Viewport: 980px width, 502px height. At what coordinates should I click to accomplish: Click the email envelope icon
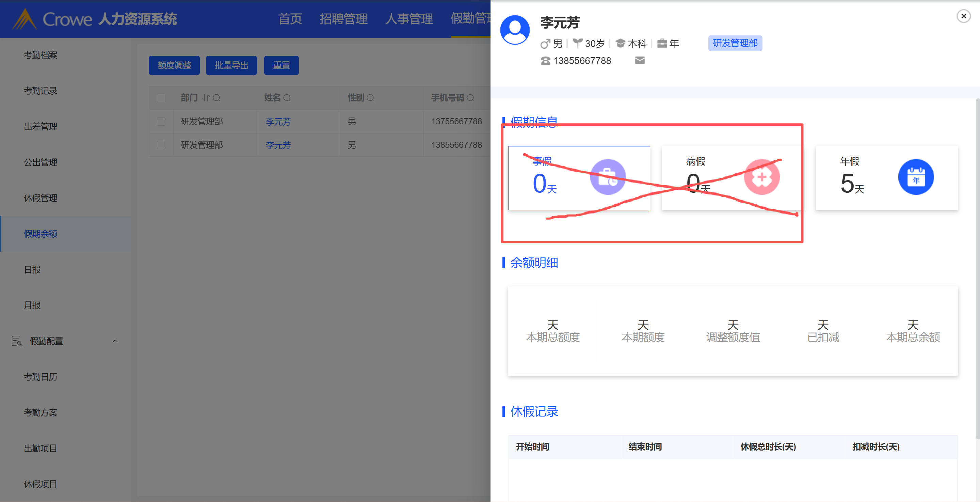click(x=640, y=61)
